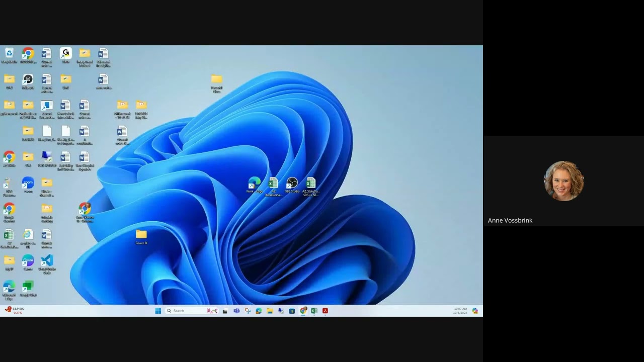Select Anne Vossbrink's participant avatar
The height and width of the screenshot is (362, 644).
563,181
